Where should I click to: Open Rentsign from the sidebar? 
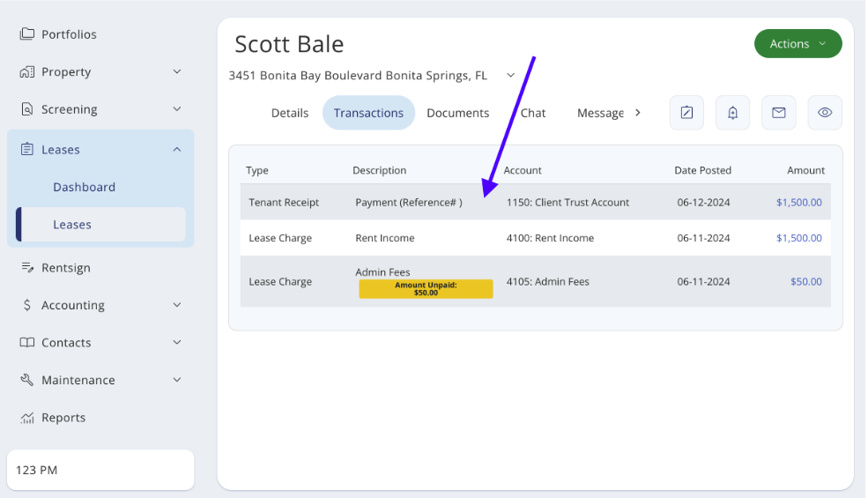(65, 268)
